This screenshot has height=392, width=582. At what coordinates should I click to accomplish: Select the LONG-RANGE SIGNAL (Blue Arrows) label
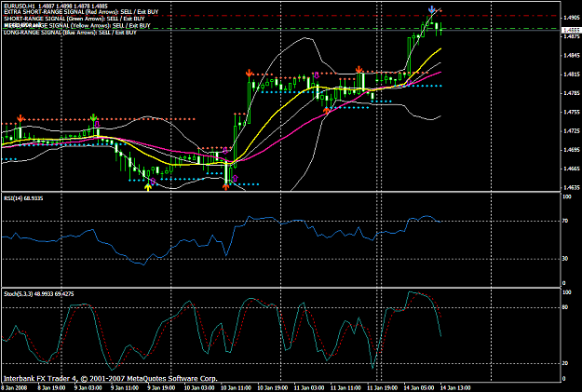coord(70,33)
